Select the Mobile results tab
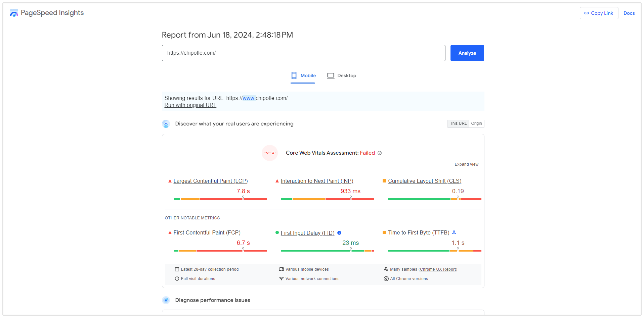 (303, 76)
